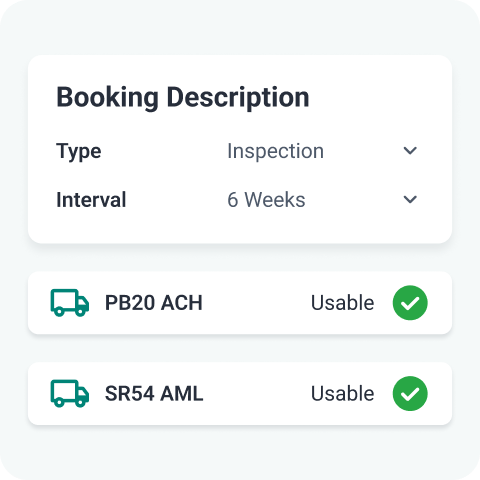This screenshot has width=480, height=480.
Task: Click the Booking Description heading
Action: pos(183,97)
